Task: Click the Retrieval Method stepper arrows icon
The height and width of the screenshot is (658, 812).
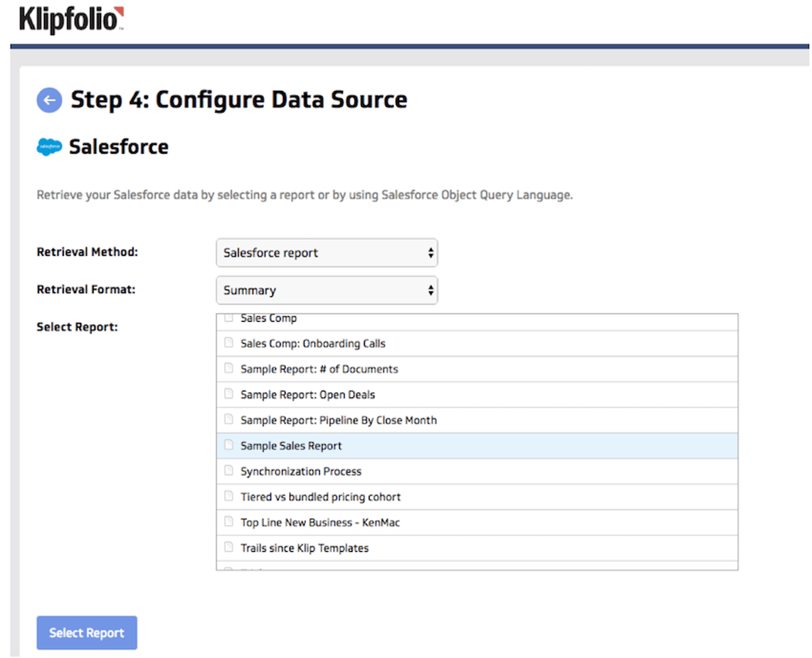Action: pyautogui.click(x=430, y=252)
